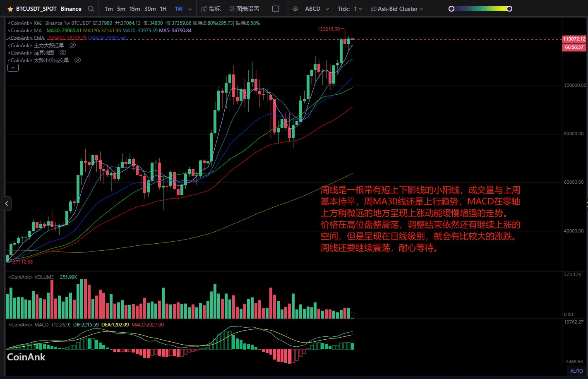
Task: Expand more timeframes with the chevron
Action: pyautogui.click(x=190, y=9)
